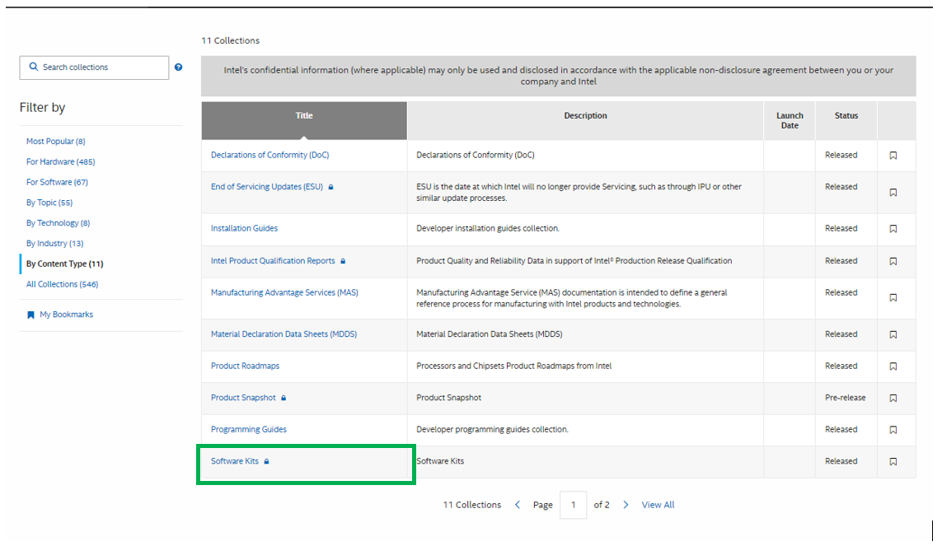Bookmark Manufacturing Advantage Services row
Screen dimensions: 942x560
[x=893, y=298]
